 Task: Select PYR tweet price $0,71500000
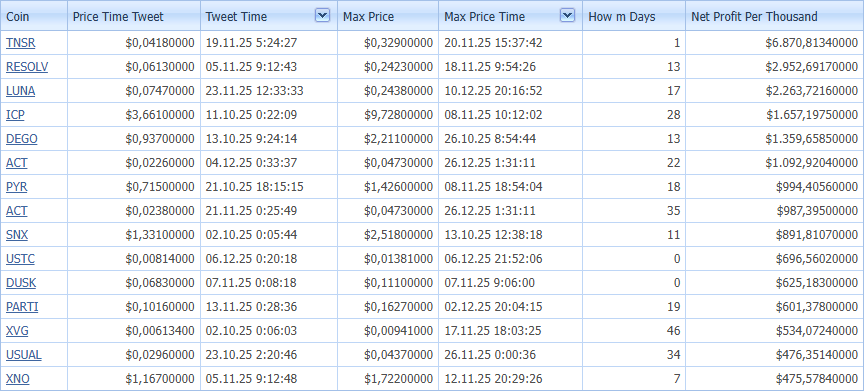160,187
